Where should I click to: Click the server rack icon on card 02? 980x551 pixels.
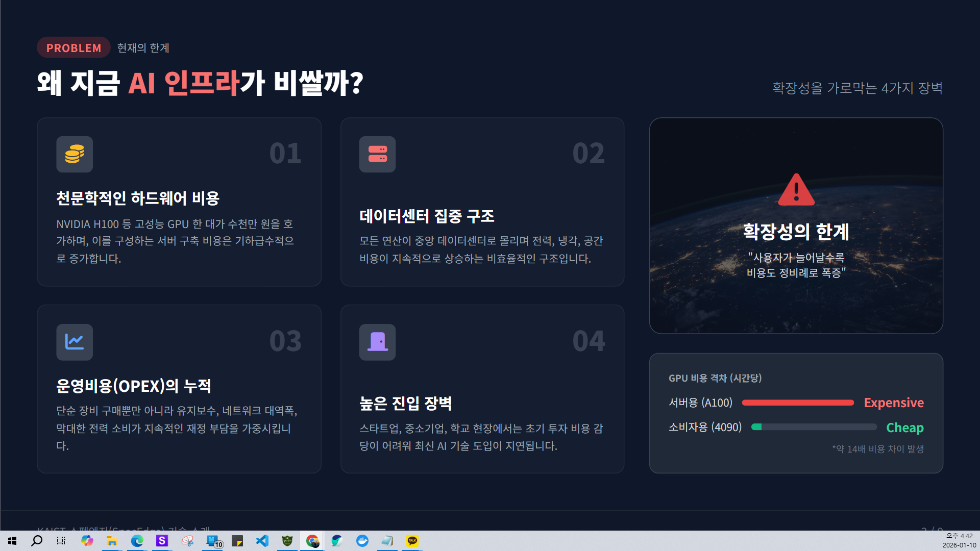(377, 154)
